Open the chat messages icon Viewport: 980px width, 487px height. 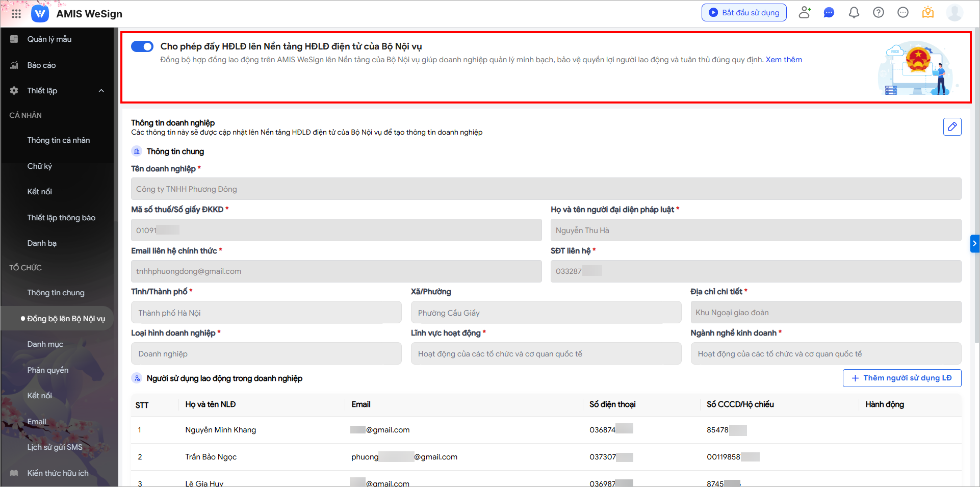tap(829, 13)
